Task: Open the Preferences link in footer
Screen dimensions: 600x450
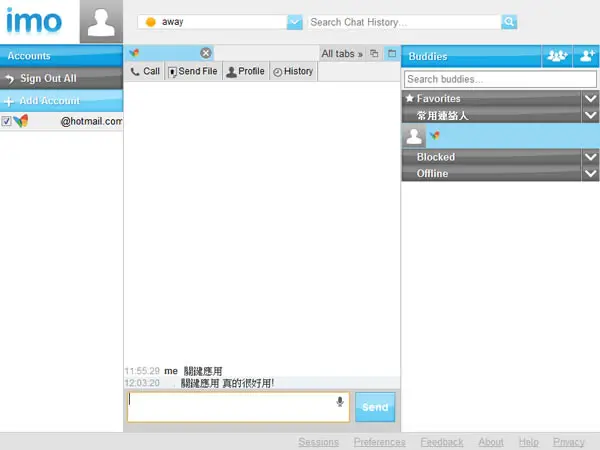Action: (380, 442)
